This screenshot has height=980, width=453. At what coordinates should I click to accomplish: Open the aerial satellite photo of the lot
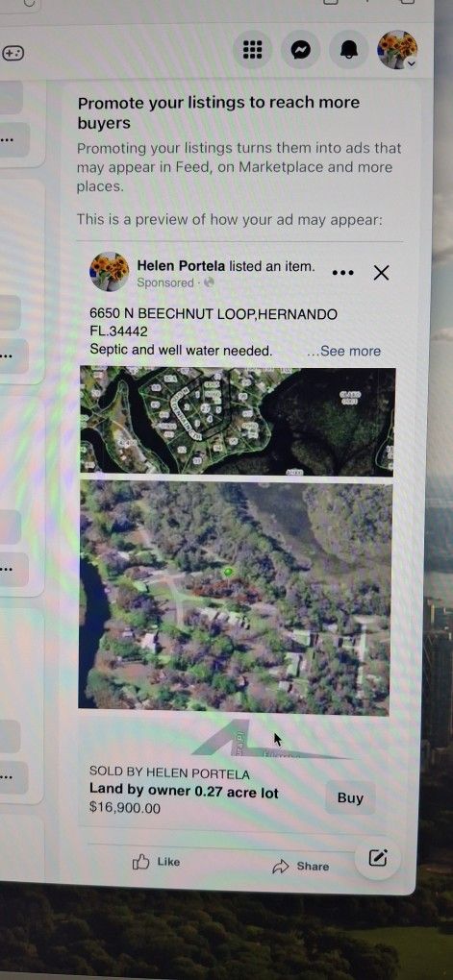[x=236, y=598]
